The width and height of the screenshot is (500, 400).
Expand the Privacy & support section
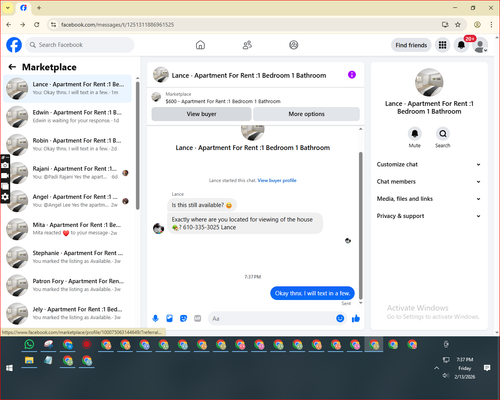point(429,216)
